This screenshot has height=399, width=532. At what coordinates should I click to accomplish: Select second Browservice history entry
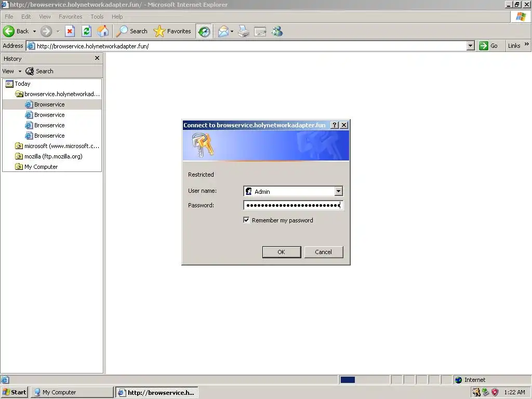(49, 115)
